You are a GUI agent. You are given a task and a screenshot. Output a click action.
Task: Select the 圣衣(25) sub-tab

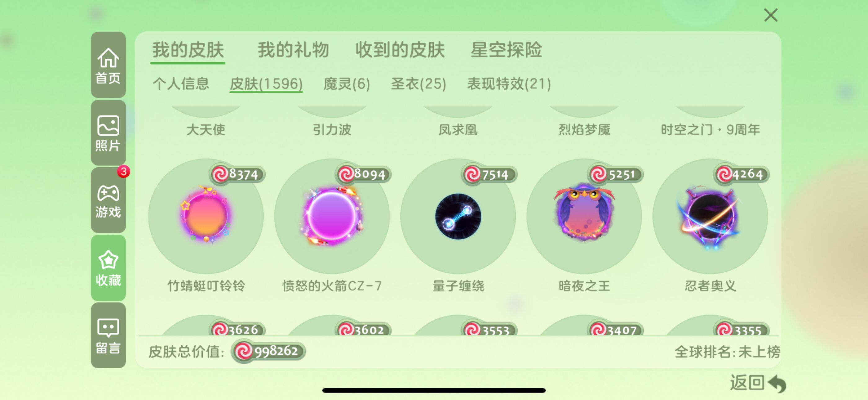click(x=418, y=83)
